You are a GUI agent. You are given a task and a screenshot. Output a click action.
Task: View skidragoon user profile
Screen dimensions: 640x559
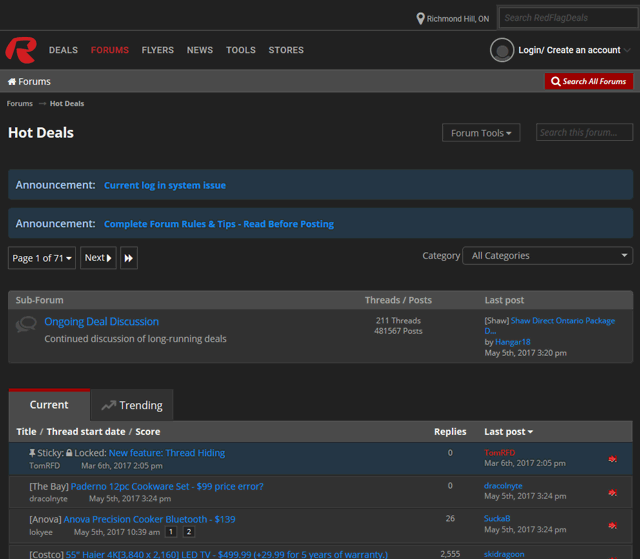click(x=504, y=554)
